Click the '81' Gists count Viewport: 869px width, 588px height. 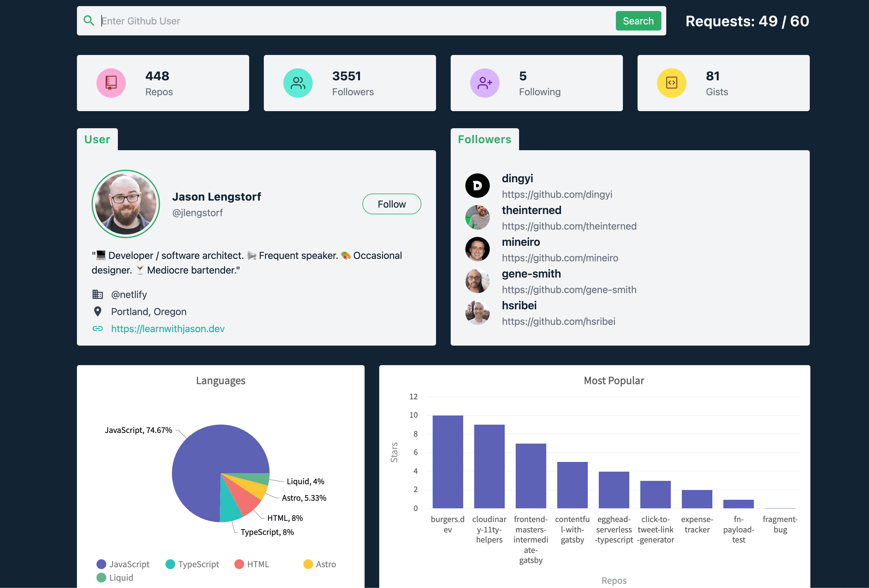tap(712, 76)
